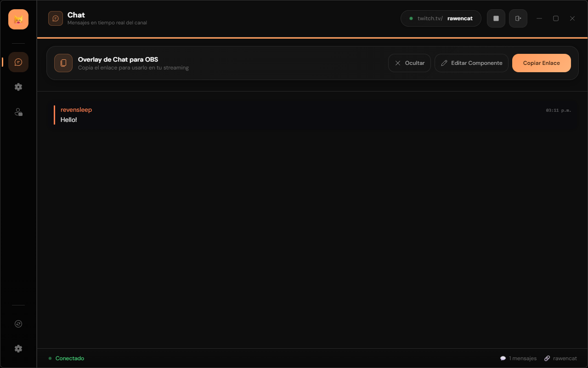This screenshot has width=588, height=368.
Task: Open the gear components icon in sidebar
Action: pyautogui.click(x=18, y=87)
